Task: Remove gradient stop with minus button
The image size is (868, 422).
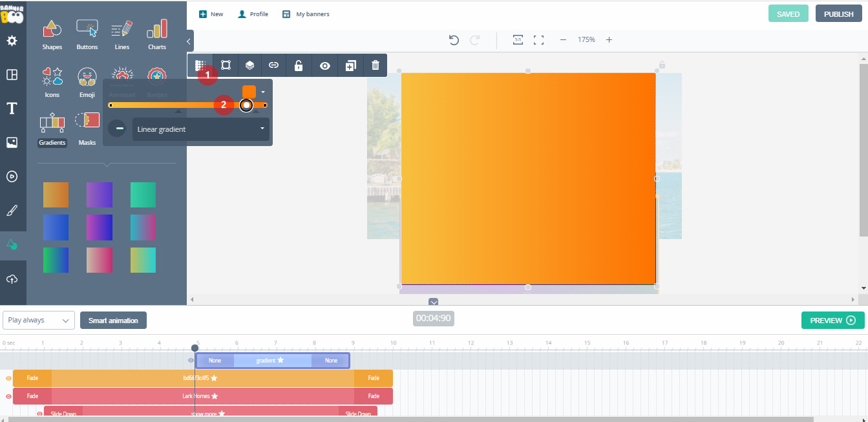Action: point(117,129)
